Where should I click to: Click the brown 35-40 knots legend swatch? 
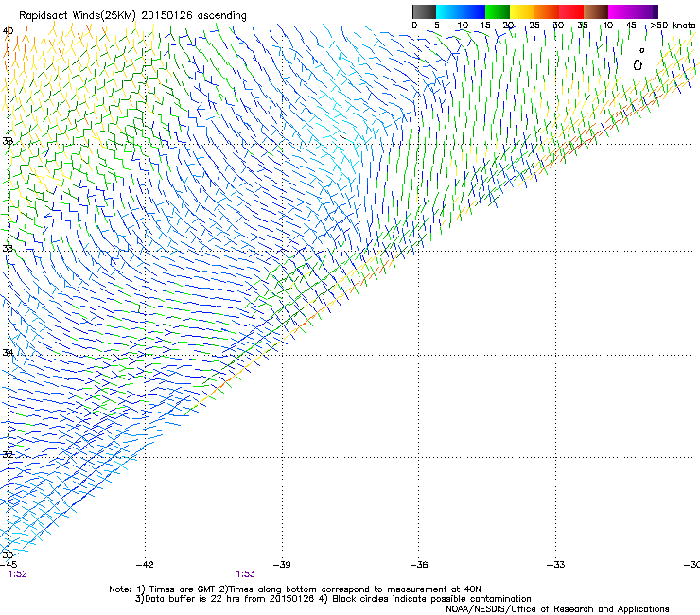(596, 11)
